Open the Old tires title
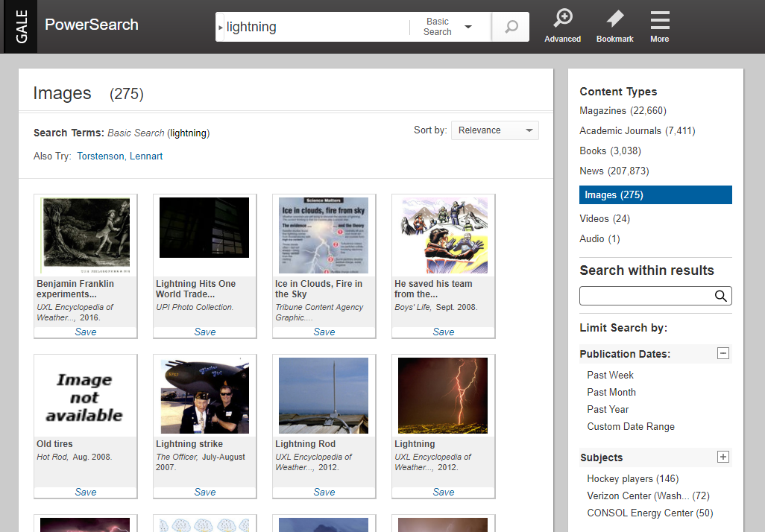Screen dimensions: 765x532 pos(54,444)
